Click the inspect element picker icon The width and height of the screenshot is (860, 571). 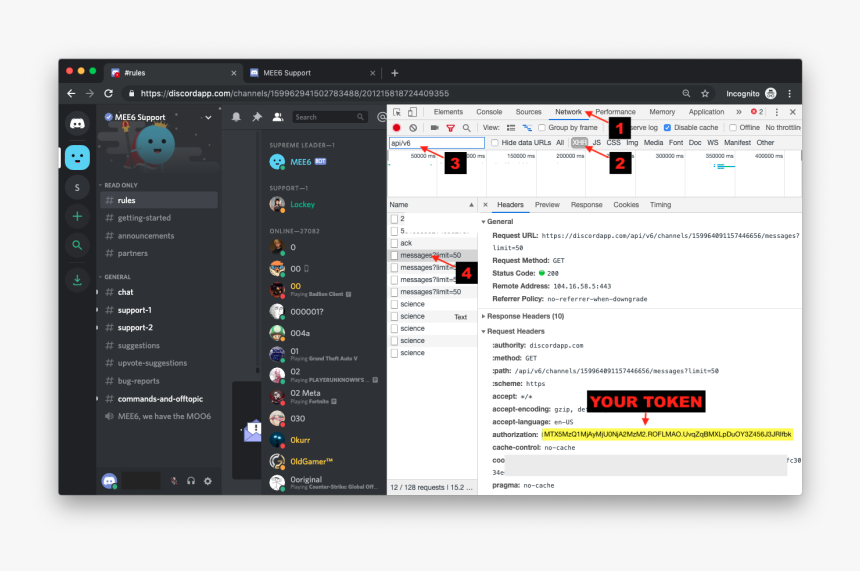click(397, 112)
